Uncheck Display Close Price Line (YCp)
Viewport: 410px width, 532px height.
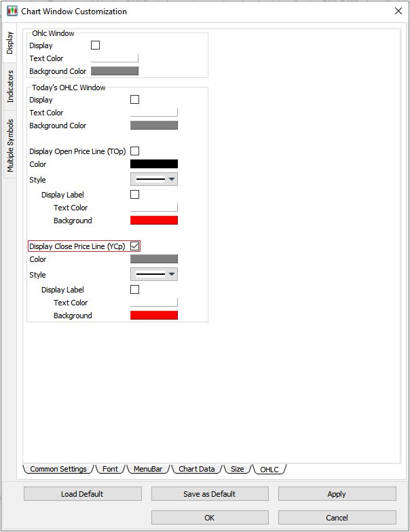click(134, 246)
